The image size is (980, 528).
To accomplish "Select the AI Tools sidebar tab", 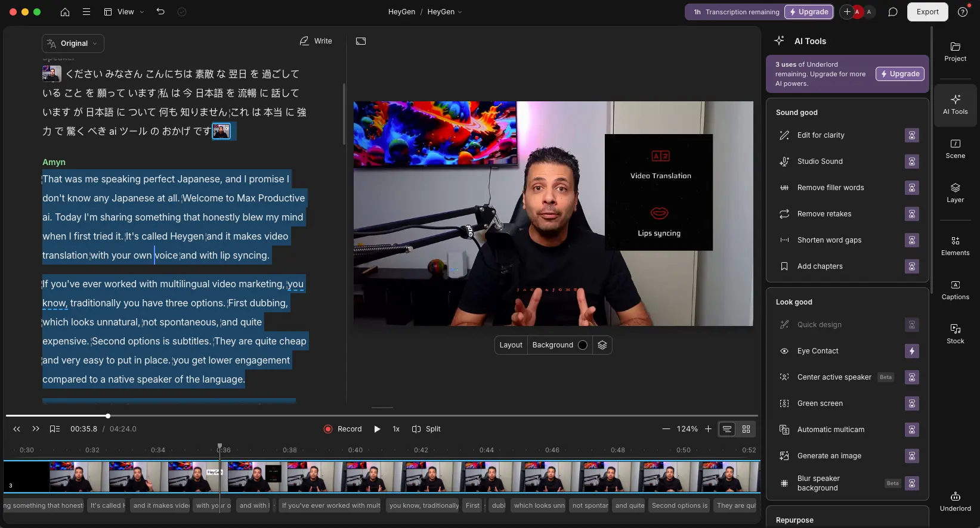I will pos(955,105).
